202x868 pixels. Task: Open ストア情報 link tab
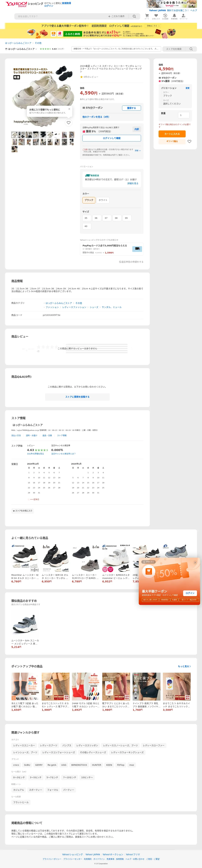click(62, 435)
